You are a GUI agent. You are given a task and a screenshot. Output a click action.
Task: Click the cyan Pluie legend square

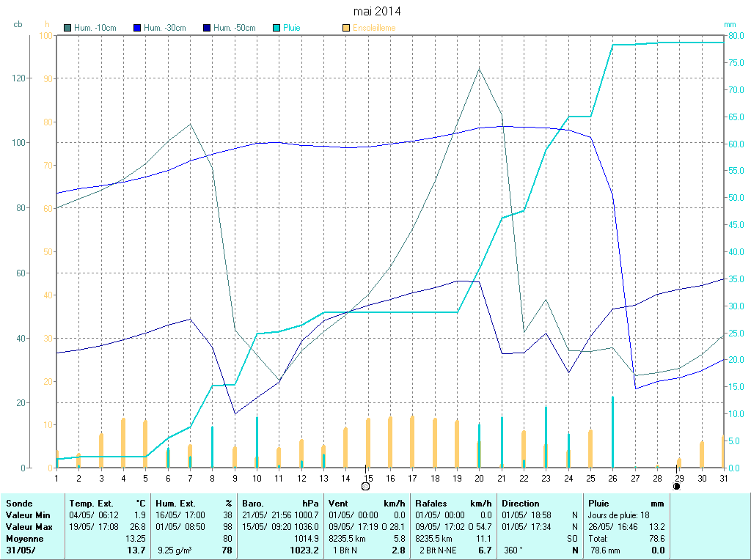(276, 28)
